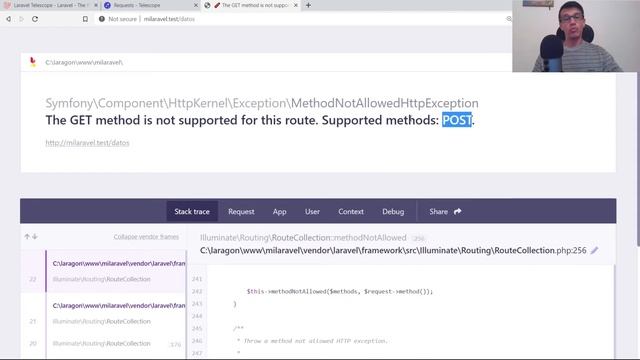Go back using the browser back arrow
Viewport: 640px width, 360px height.
9,19
